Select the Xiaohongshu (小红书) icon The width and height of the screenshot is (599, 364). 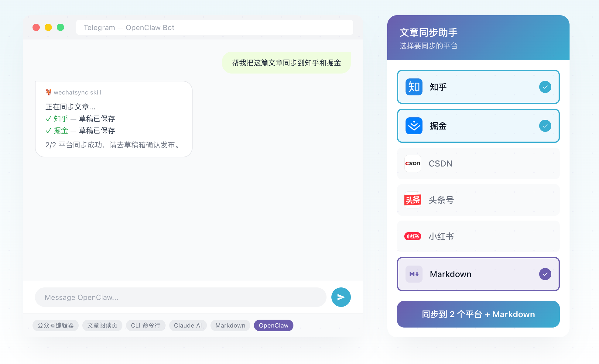(412, 236)
